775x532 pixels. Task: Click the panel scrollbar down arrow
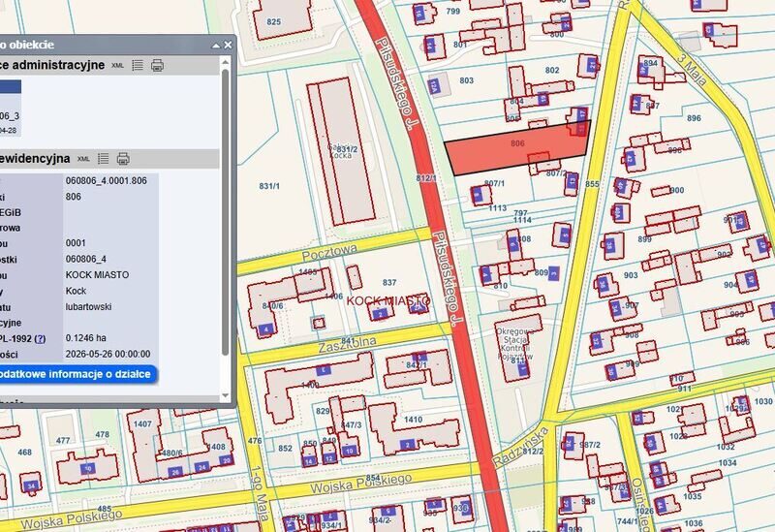click(226, 395)
